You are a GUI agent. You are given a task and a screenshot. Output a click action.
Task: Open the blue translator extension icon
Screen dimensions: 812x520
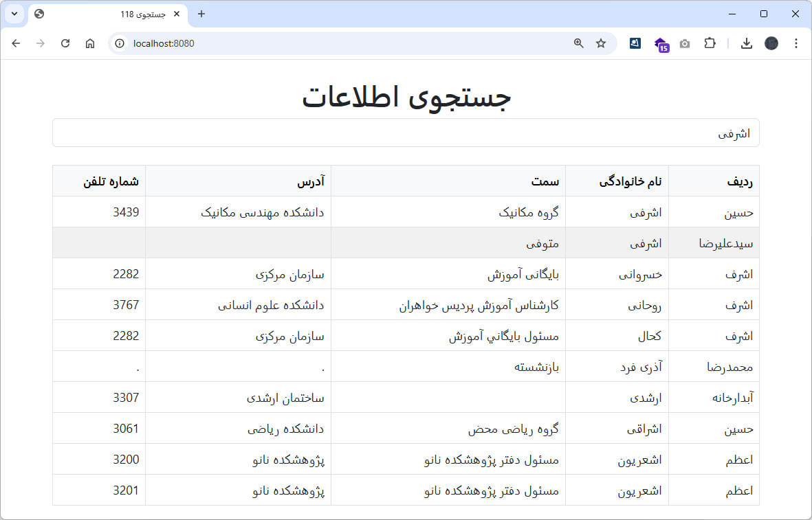coord(635,43)
